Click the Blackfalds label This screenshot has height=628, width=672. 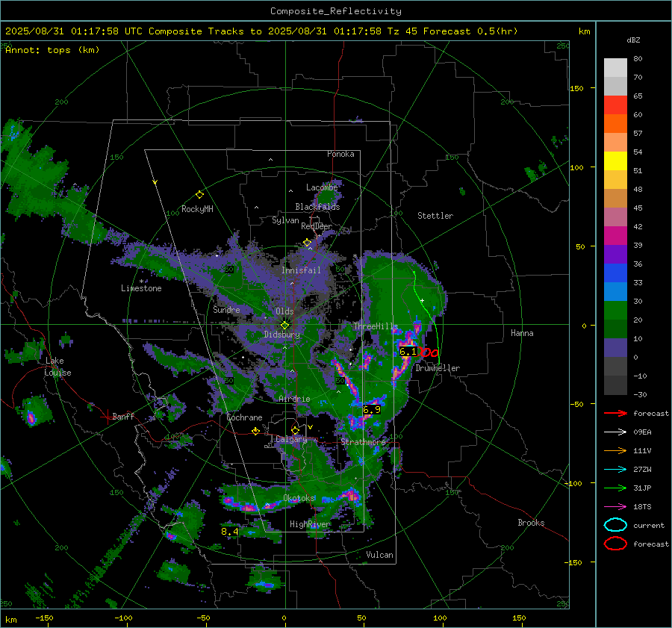(317, 207)
